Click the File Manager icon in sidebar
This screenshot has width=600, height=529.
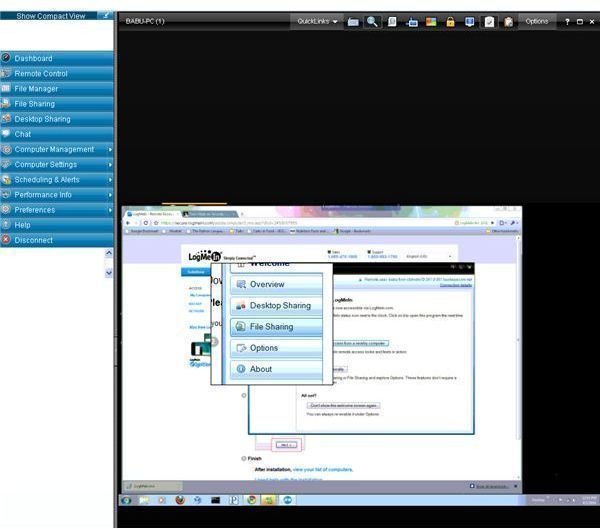pyautogui.click(x=6, y=88)
